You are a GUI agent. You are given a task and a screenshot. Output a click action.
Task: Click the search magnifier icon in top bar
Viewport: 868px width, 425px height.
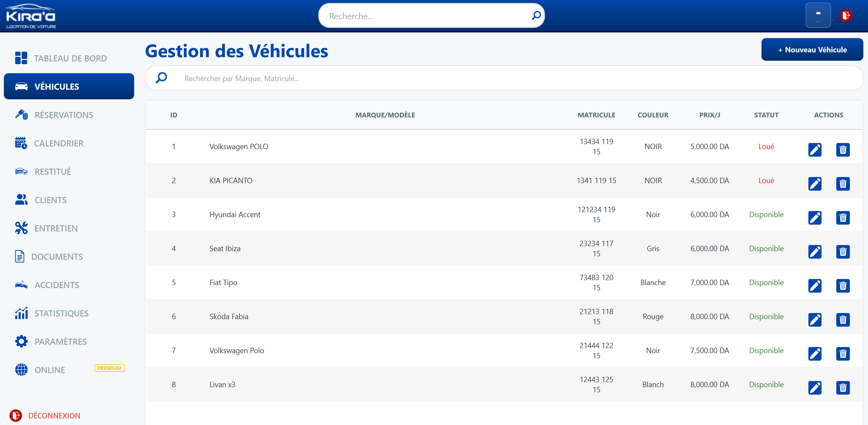[536, 15]
